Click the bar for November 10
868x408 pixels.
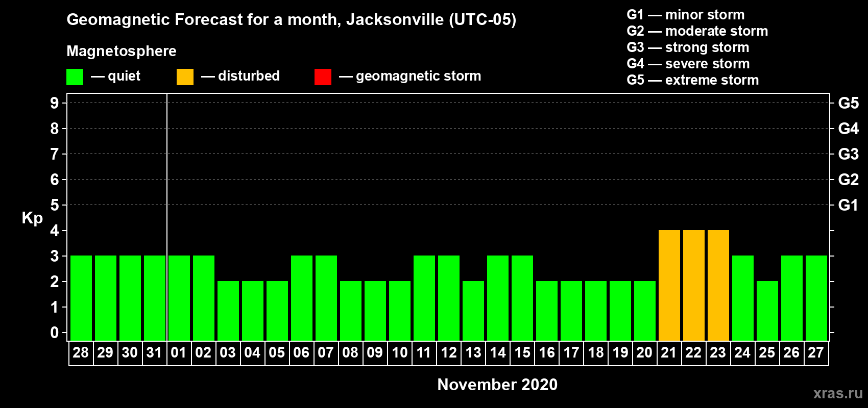pos(400,311)
